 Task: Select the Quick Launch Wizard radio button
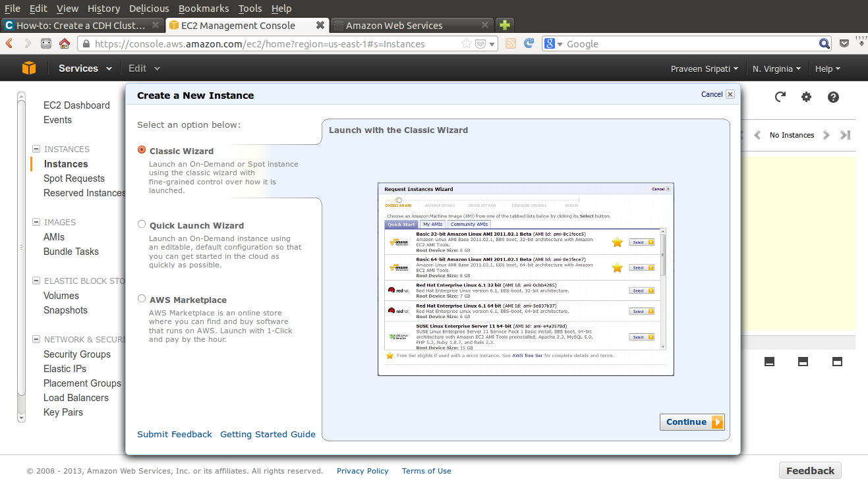coord(142,224)
